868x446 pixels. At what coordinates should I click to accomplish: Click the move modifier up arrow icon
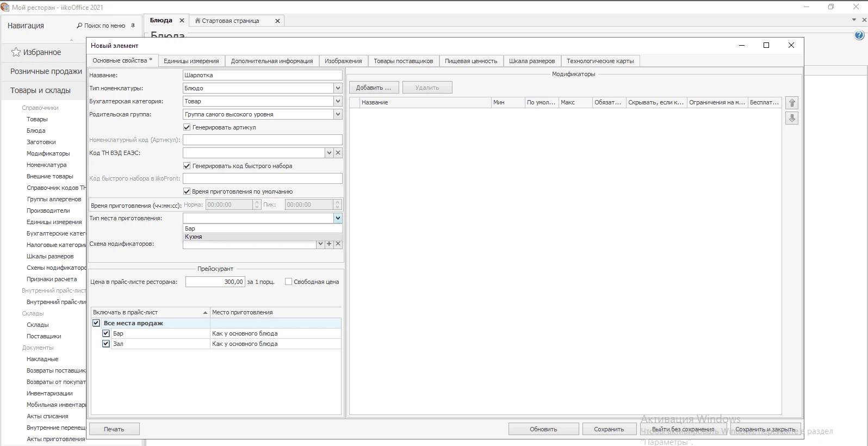792,103
